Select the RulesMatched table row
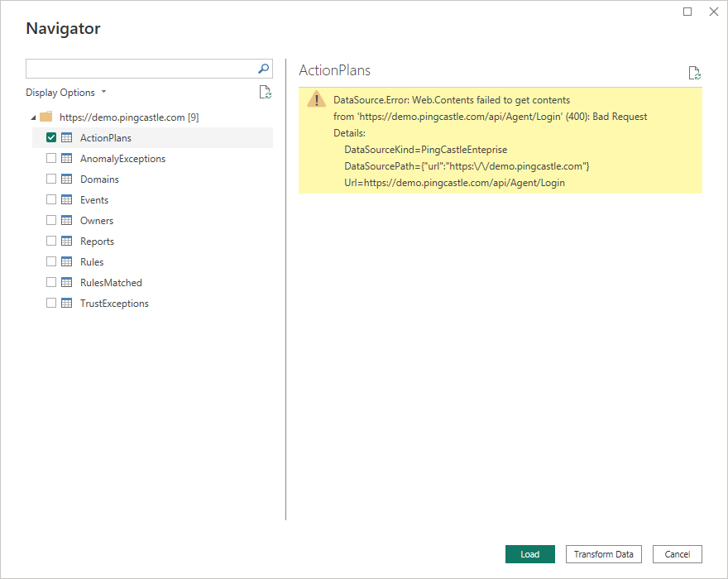The width and height of the screenshot is (728, 579). click(x=152, y=282)
